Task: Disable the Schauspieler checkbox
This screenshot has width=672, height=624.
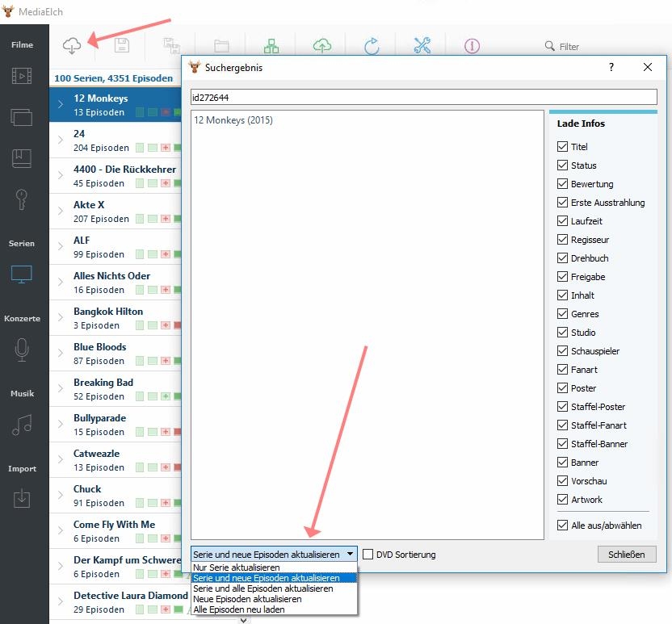Action: click(562, 351)
